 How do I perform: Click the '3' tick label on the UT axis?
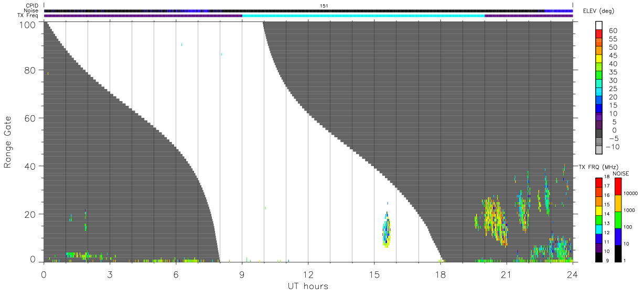click(x=110, y=274)
